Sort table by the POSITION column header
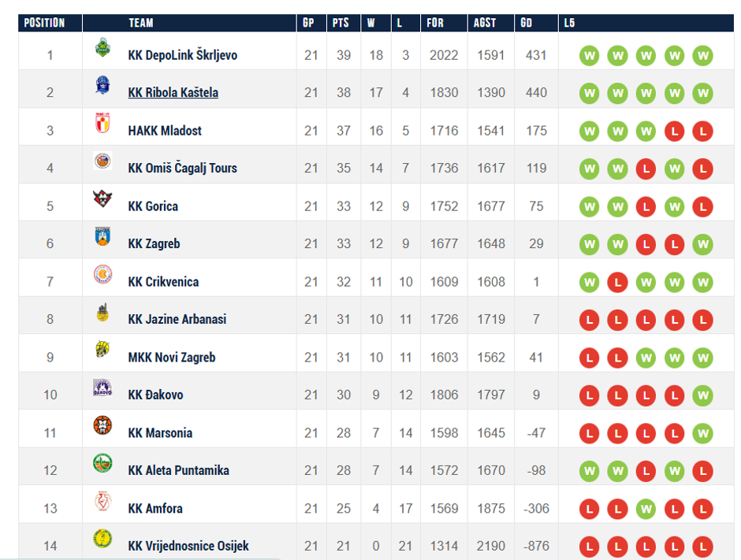741x560 pixels. coord(44,23)
